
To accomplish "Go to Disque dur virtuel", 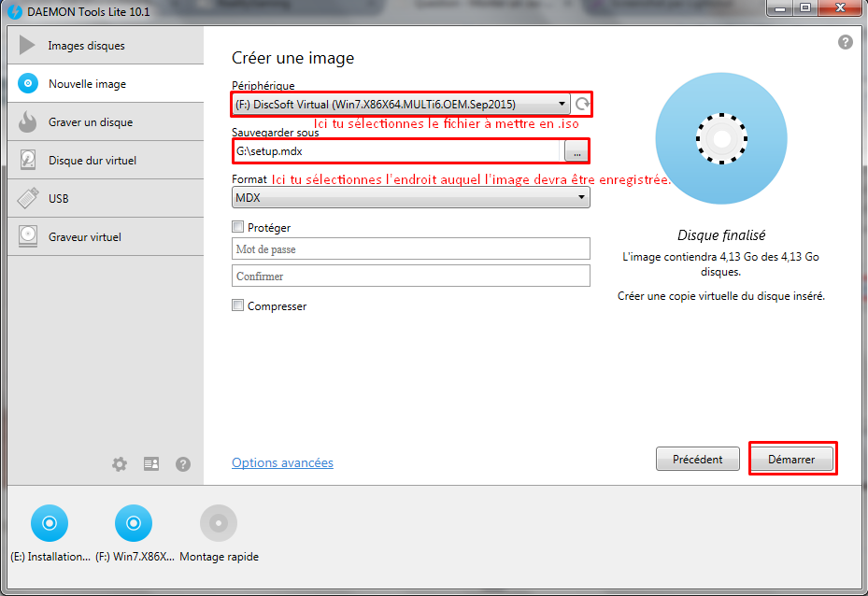I will coord(106,160).
